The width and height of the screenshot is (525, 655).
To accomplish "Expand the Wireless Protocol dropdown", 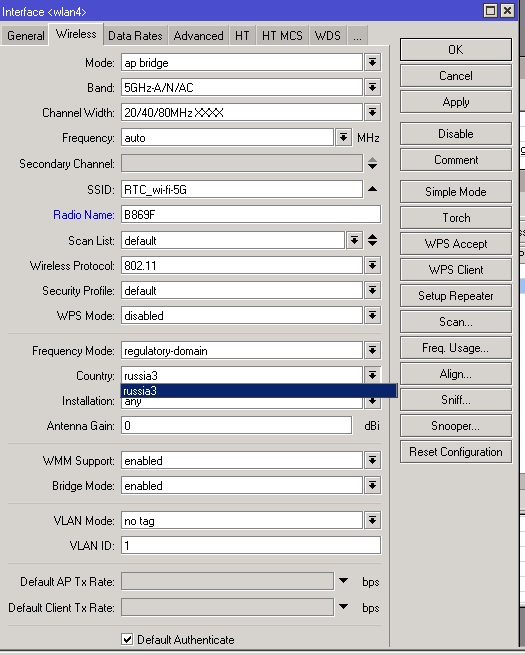I will click(372, 266).
